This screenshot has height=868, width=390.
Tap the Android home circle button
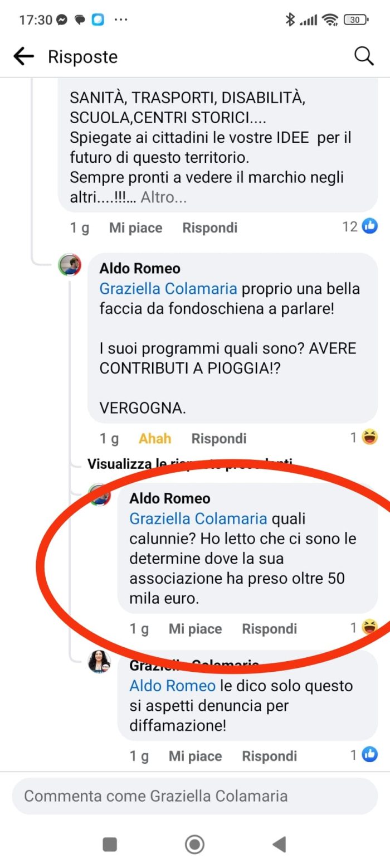pyautogui.click(x=194, y=844)
